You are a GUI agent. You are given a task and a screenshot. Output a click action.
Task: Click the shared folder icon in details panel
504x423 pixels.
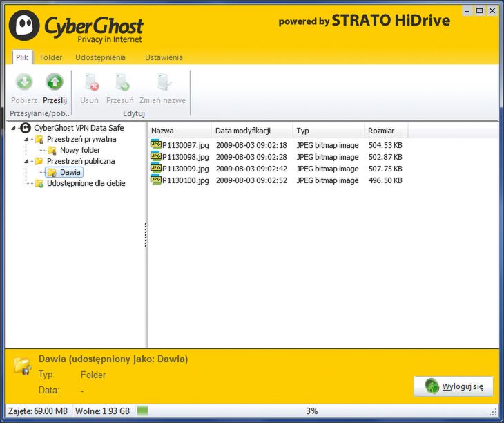click(23, 366)
